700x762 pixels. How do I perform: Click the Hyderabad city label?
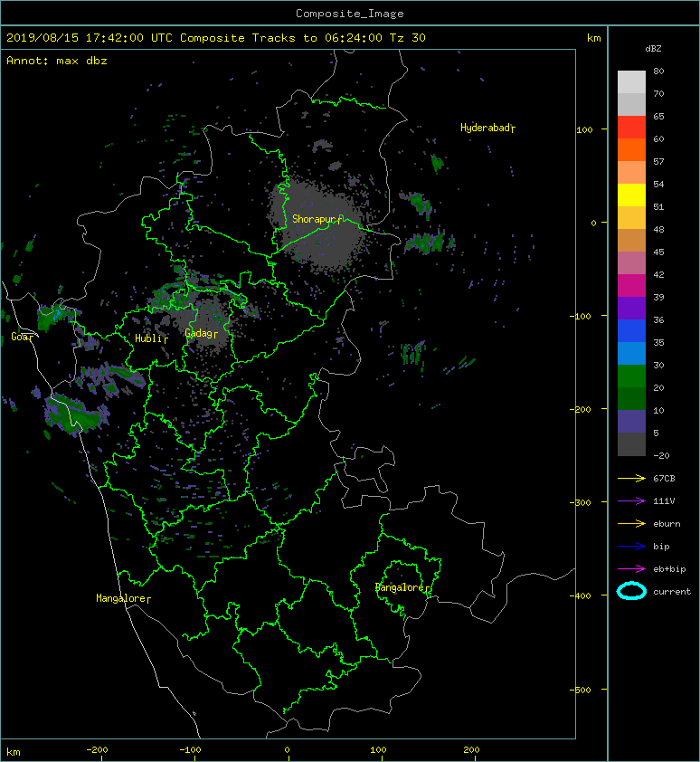tap(487, 128)
